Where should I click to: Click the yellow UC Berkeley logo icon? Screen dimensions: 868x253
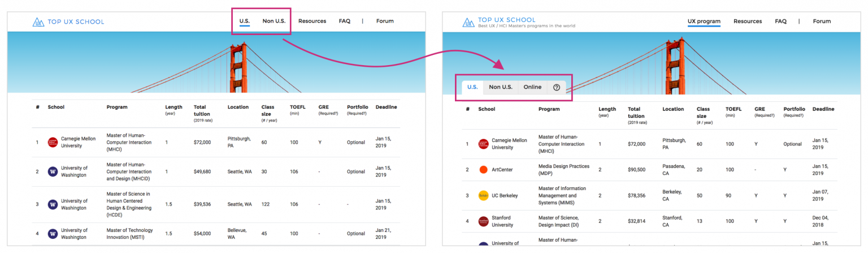click(x=483, y=195)
